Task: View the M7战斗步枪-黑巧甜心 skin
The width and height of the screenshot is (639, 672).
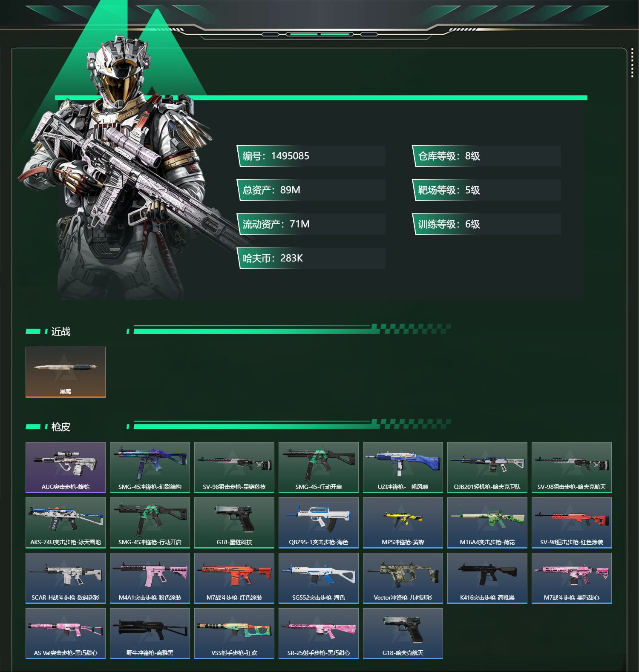Action: tap(572, 578)
